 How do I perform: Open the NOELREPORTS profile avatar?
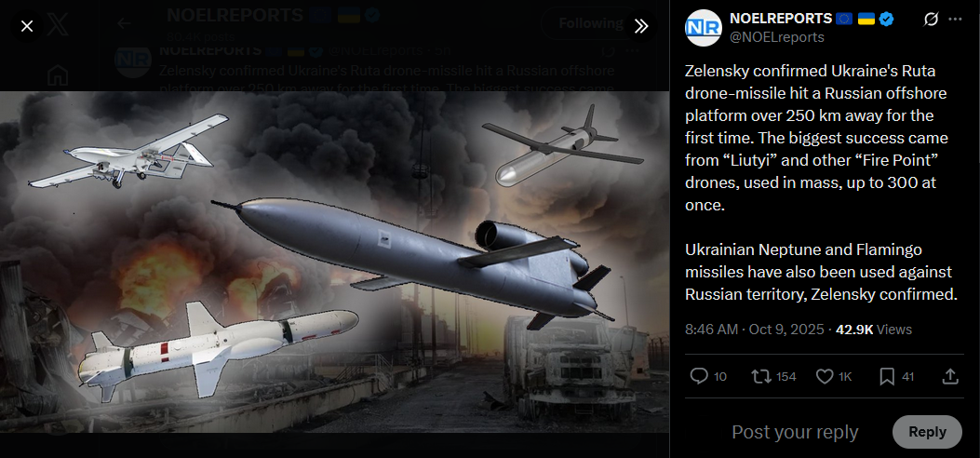click(704, 28)
